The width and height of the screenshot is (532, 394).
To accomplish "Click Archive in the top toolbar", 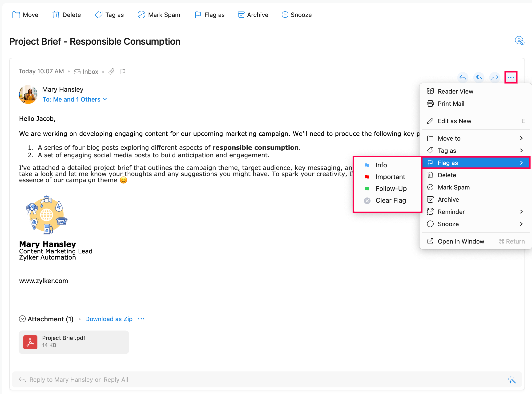I will click(253, 15).
